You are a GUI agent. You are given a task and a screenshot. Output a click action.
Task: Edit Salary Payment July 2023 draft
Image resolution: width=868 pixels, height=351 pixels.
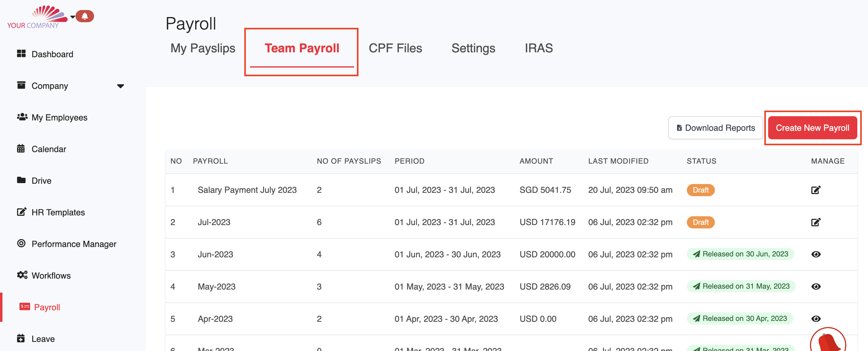coord(815,190)
